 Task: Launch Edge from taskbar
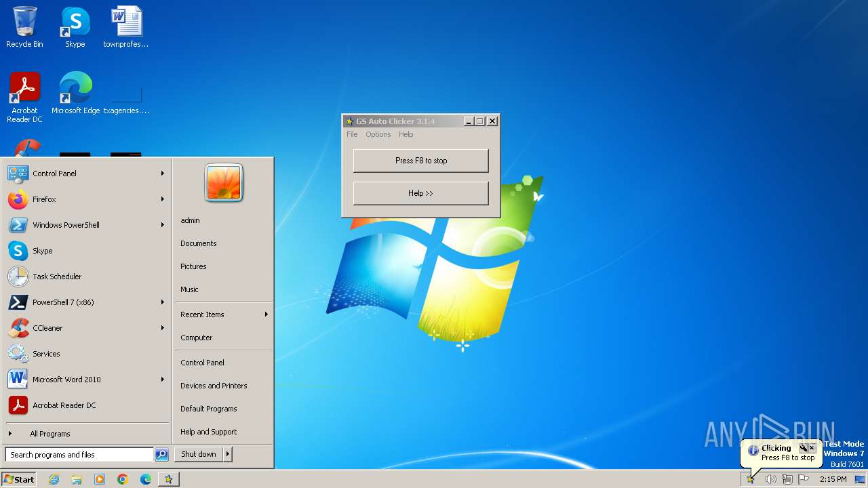tap(146, 479)
